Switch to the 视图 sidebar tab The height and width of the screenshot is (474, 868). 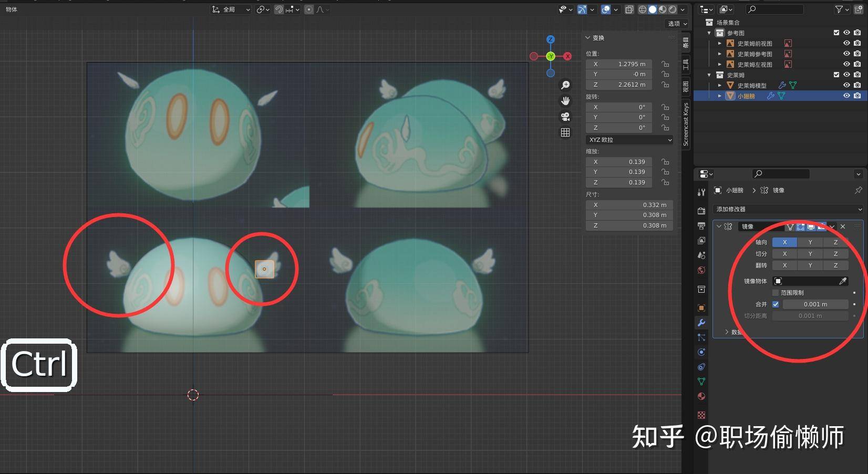pos(686,87)
